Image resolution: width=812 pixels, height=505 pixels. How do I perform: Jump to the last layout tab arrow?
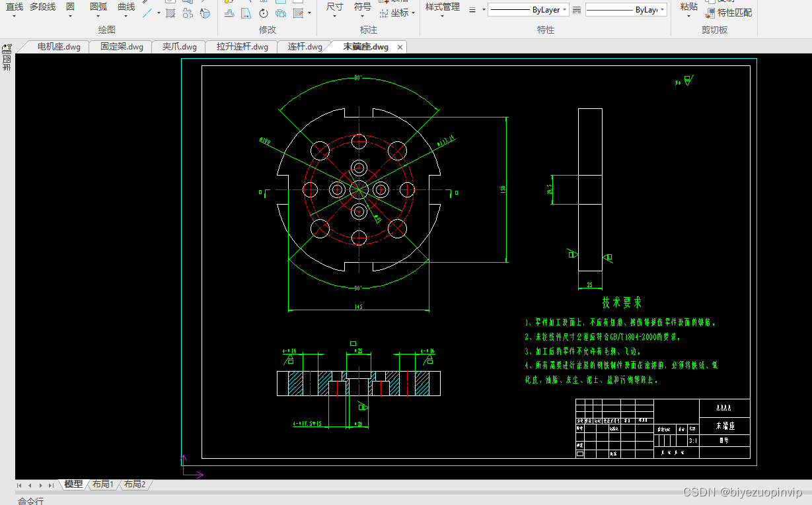pos(51,485)
